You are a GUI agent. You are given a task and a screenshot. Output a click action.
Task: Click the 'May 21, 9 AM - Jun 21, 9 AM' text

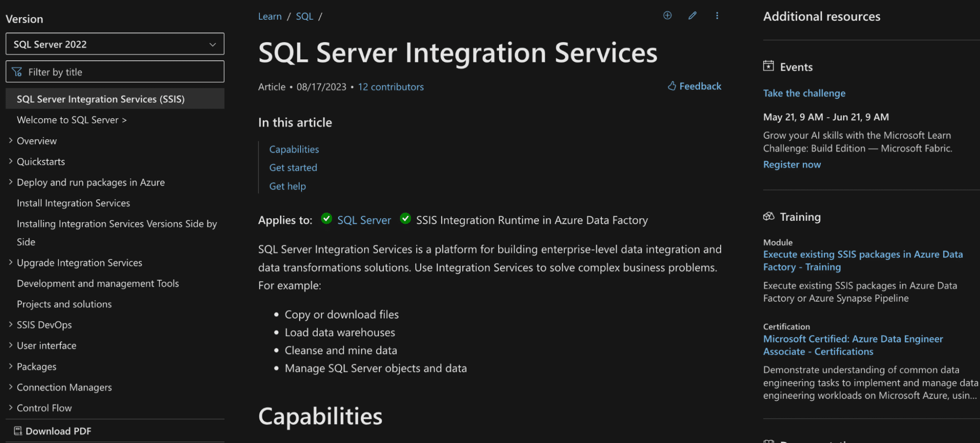[826, 117]
